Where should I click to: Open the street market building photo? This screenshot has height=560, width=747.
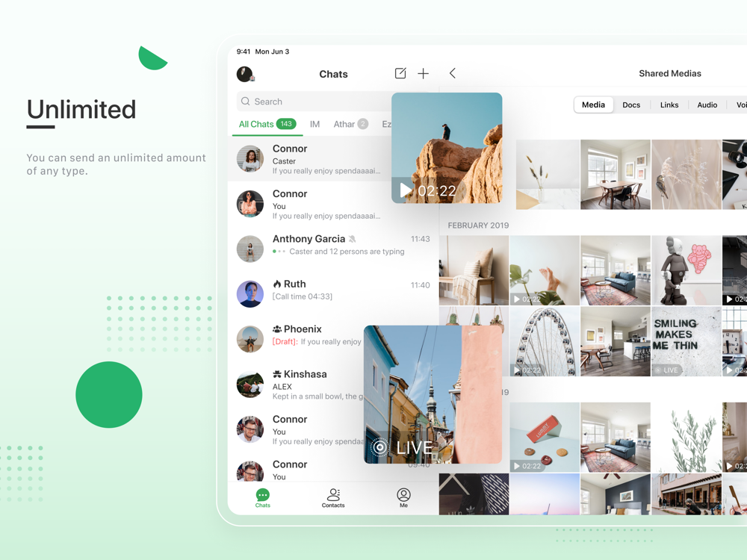tap(686, 494)
